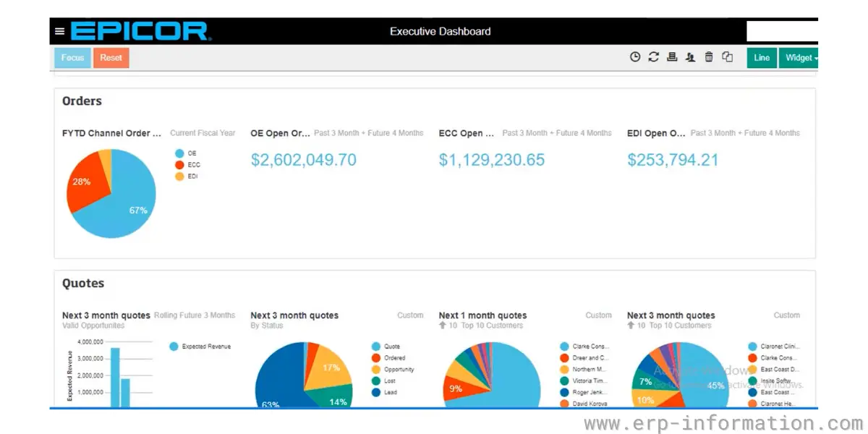The image size is (868, 434).
Task: Toggle the Expected Revenue legend series
Action: pyautogui.click(x=200, y=346)
